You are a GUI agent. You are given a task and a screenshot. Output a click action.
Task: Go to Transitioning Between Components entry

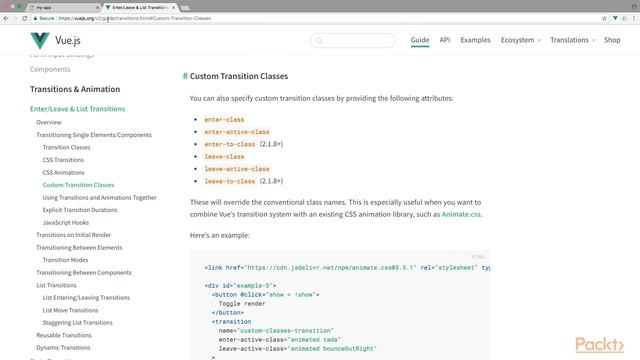84,273
